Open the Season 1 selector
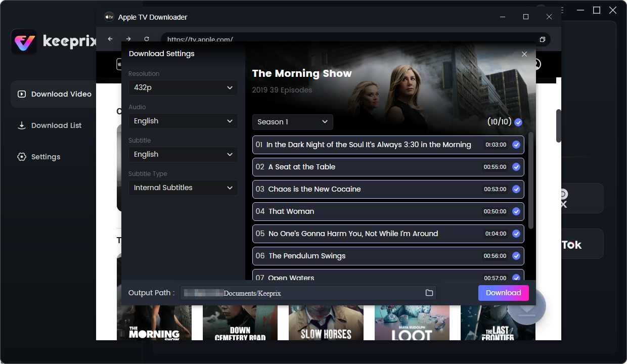Screen dimensions: 627x364 coord(292,122)
